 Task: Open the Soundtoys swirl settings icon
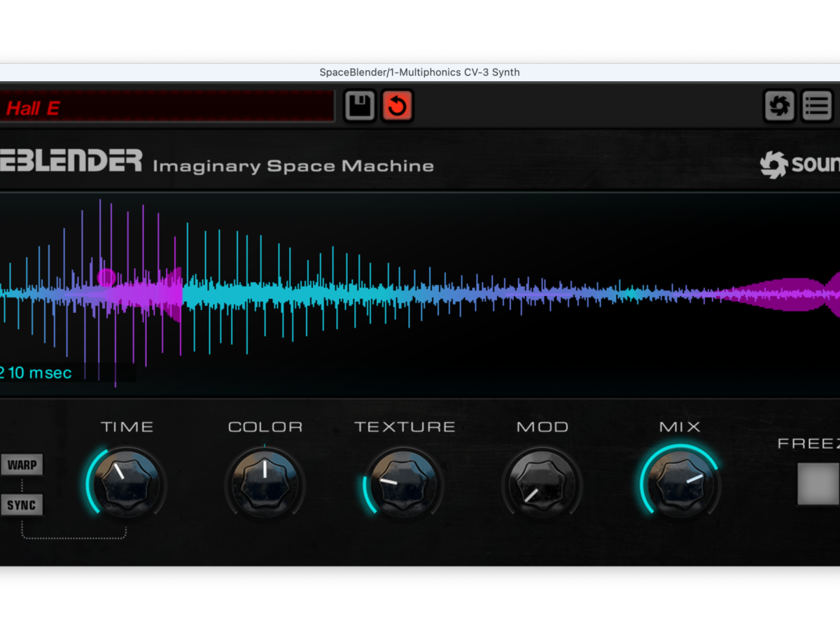pyautogui.click(x=779, y=106)
